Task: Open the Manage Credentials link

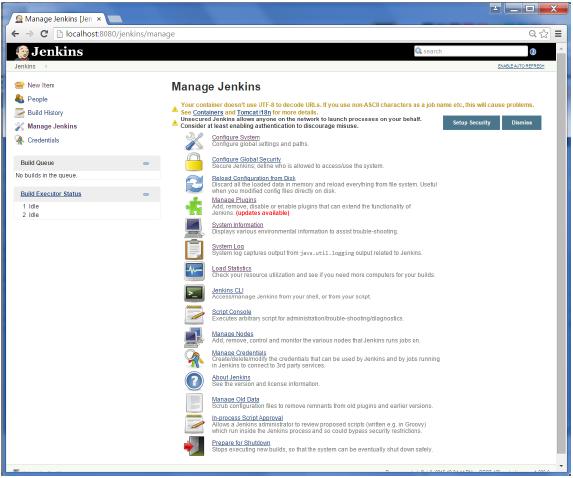Action: coord(239,353)
